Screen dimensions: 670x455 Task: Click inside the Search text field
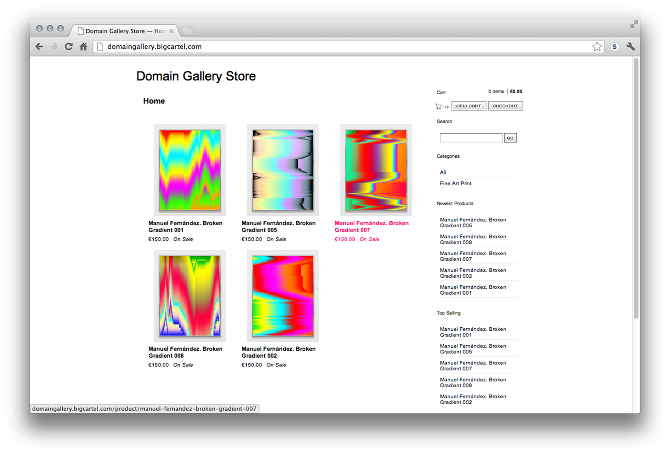pyautogui.click(x=471, y=138)
